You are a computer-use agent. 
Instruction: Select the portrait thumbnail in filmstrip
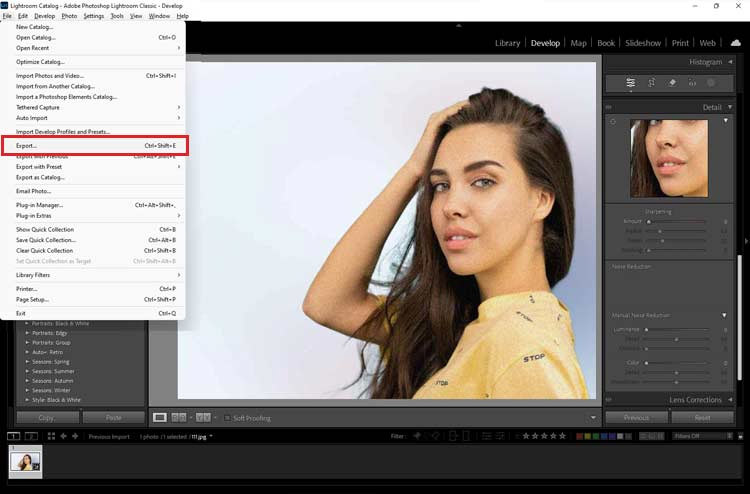pyautogui.click(x=25, y=462)
